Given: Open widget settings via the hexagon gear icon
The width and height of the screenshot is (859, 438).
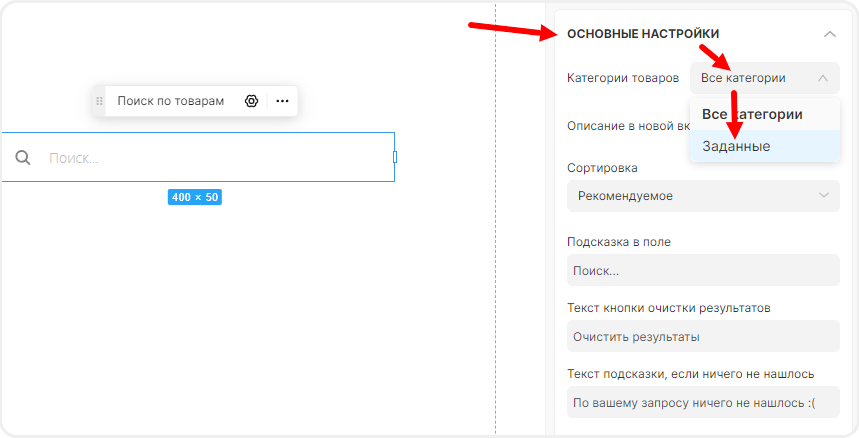Looking at the screenshot, I should coord(252,101).
